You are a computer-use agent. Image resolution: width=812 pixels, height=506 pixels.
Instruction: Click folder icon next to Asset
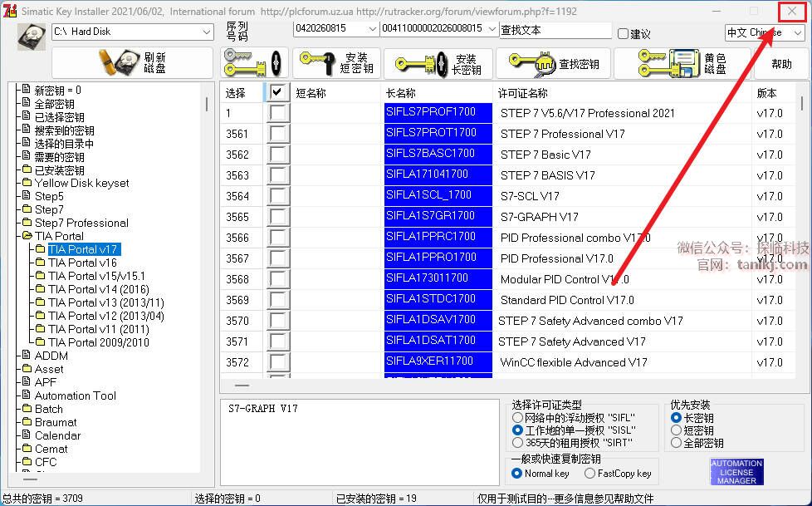(27, 369)
